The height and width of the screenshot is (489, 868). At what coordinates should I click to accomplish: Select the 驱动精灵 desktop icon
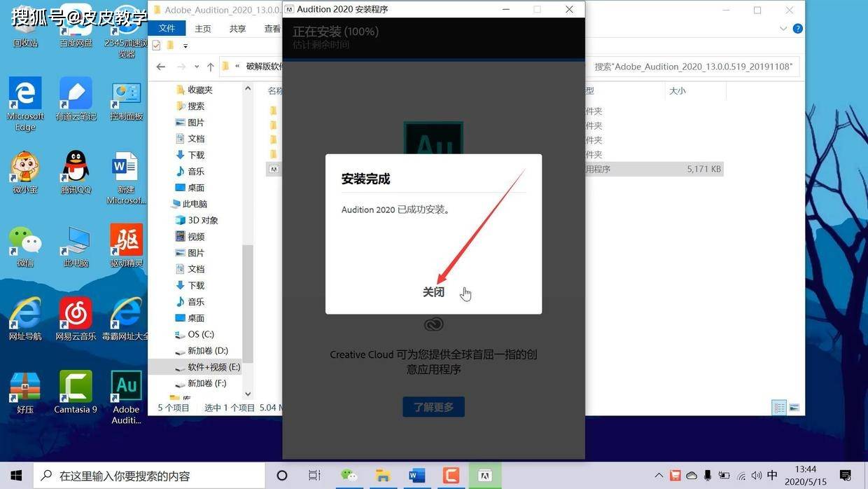click(x=127, y=246)
